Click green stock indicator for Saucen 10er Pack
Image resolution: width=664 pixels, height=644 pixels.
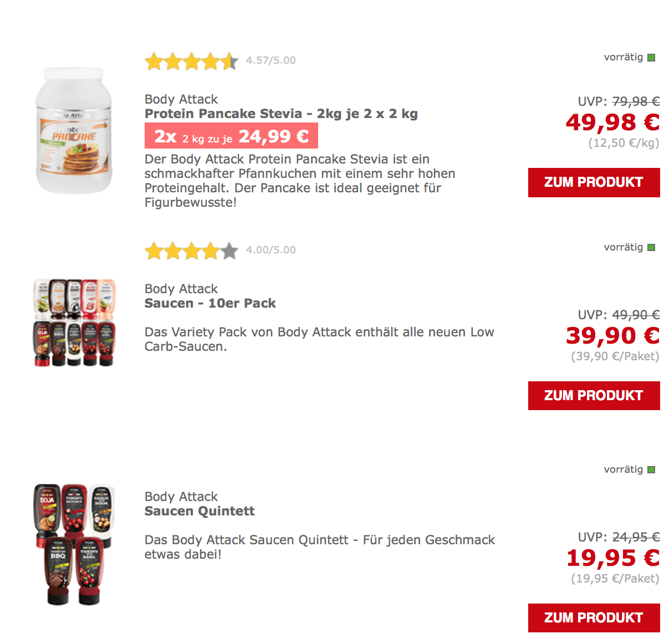(x=651, y=247)
